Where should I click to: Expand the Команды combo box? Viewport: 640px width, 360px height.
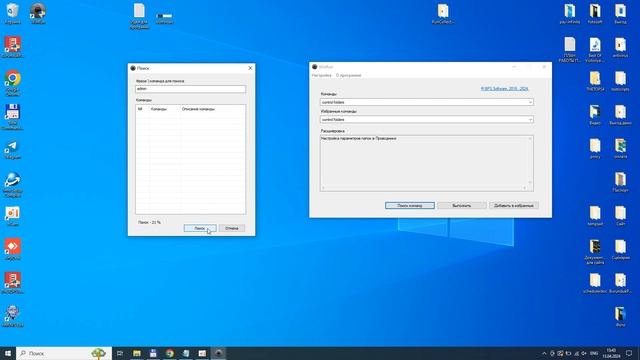point(530,102)
